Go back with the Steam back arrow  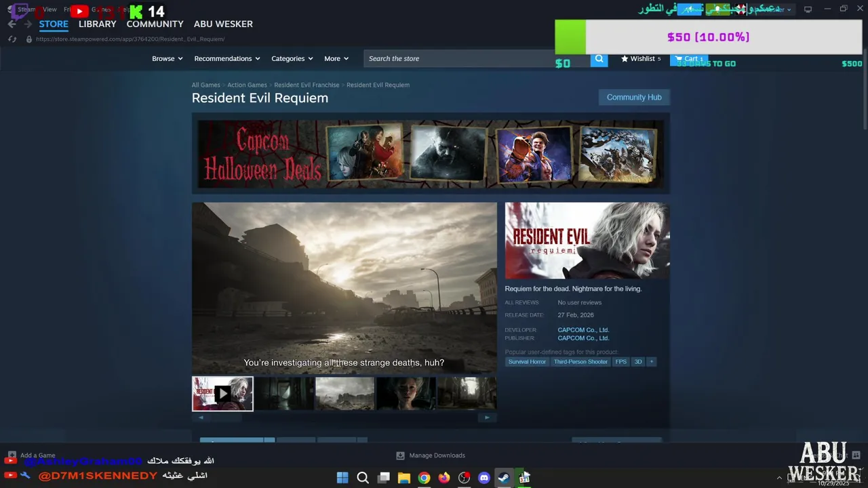click(12, 24)
